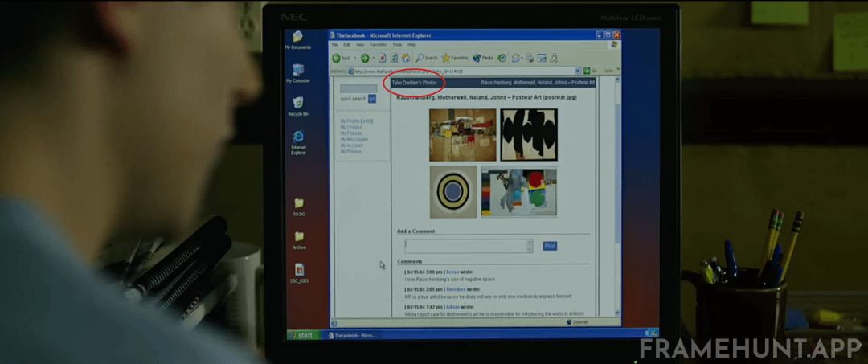Refresh the page with Refresh icon
Screen dimensions: 868x364
[x=394, y=58]
